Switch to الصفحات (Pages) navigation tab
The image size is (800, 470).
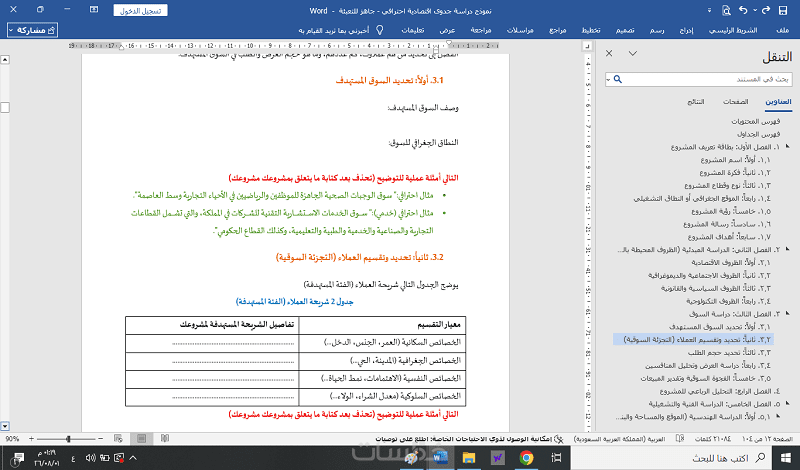coord(735,102)
